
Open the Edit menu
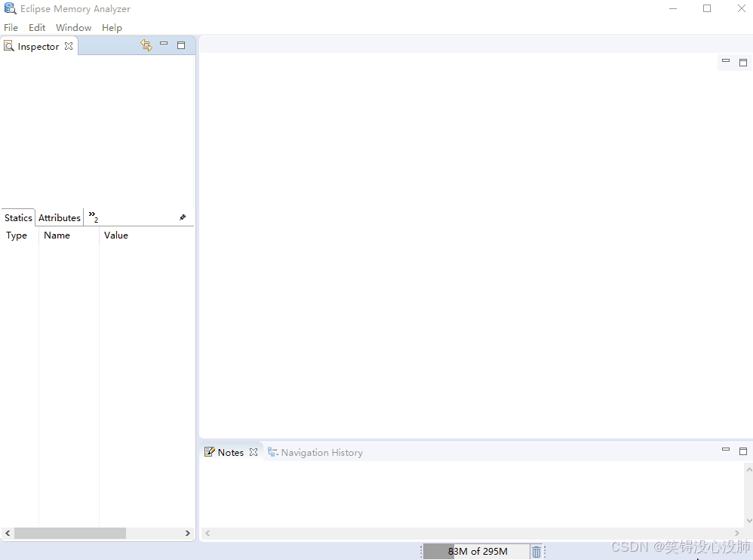point(37,27)
